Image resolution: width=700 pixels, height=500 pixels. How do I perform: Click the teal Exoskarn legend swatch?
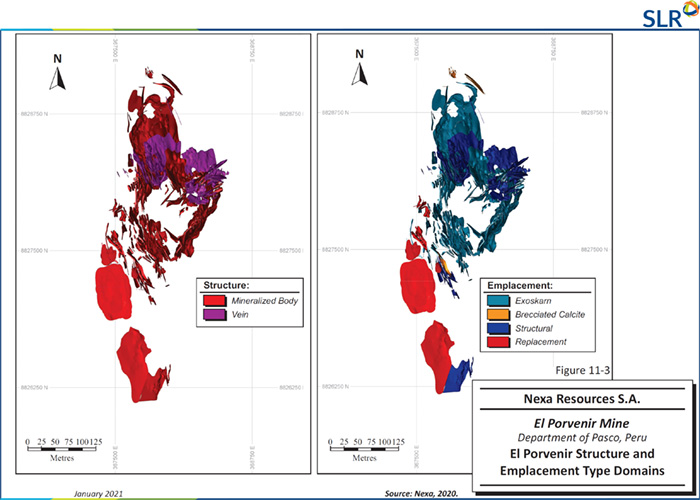(499, 300)
